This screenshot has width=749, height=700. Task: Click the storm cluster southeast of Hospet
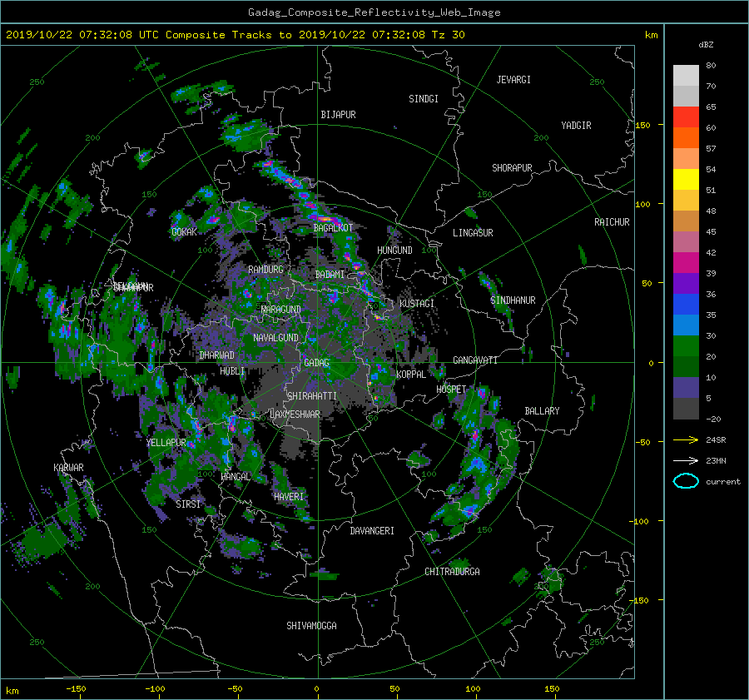[478, 459]
